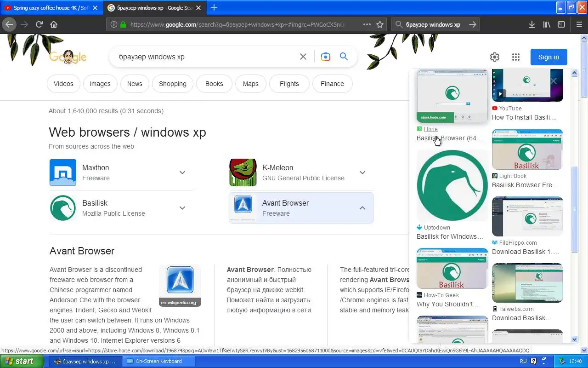The width and height of the screenshot is (588, 368).
Task: Click the image panel scroll-down arrow
Action: coord(574,339)
